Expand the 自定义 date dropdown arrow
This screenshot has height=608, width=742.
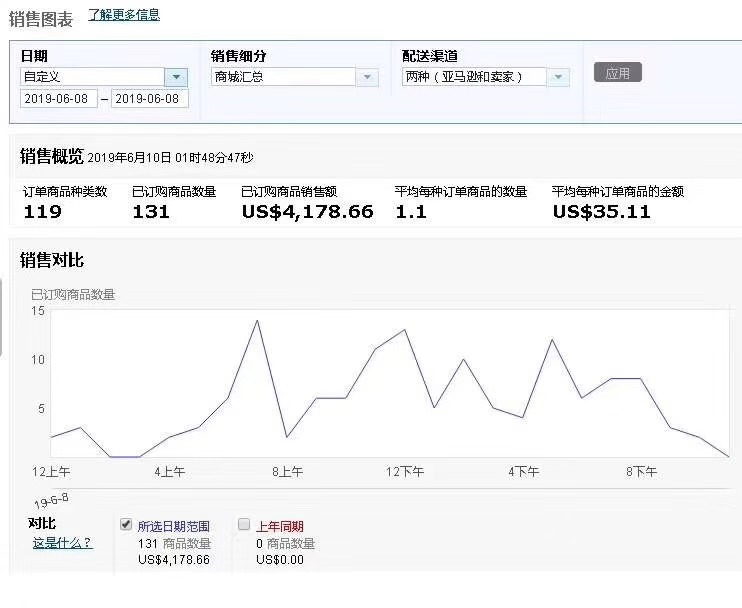point(176,77)
